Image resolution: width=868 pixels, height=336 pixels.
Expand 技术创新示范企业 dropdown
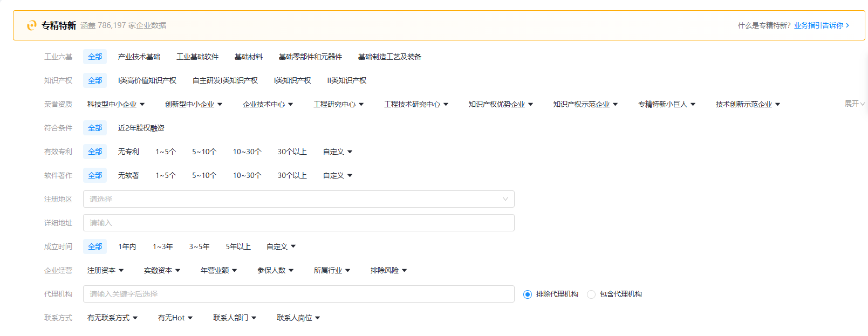[x=748, y=104]
